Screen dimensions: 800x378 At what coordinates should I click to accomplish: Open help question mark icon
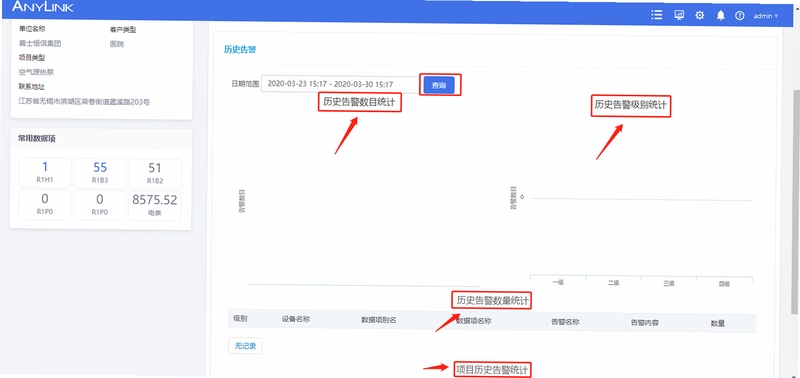[x=740, y=16]
